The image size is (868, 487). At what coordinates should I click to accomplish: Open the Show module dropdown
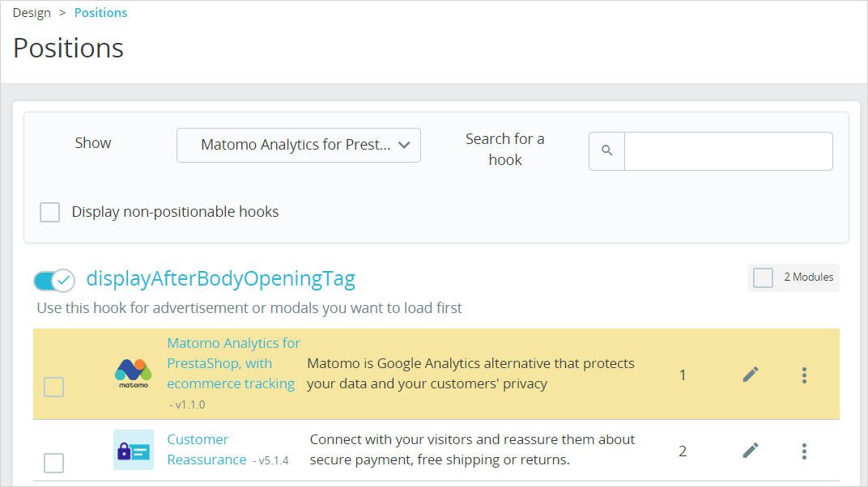pyautogui.click(x=298, y=146)
